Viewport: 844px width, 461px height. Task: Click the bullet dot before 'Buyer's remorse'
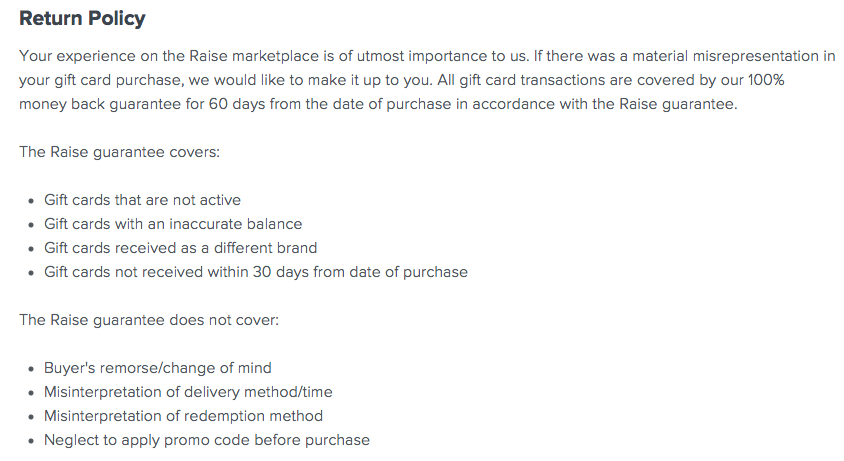pyautogui.click(x=32, y=369)
